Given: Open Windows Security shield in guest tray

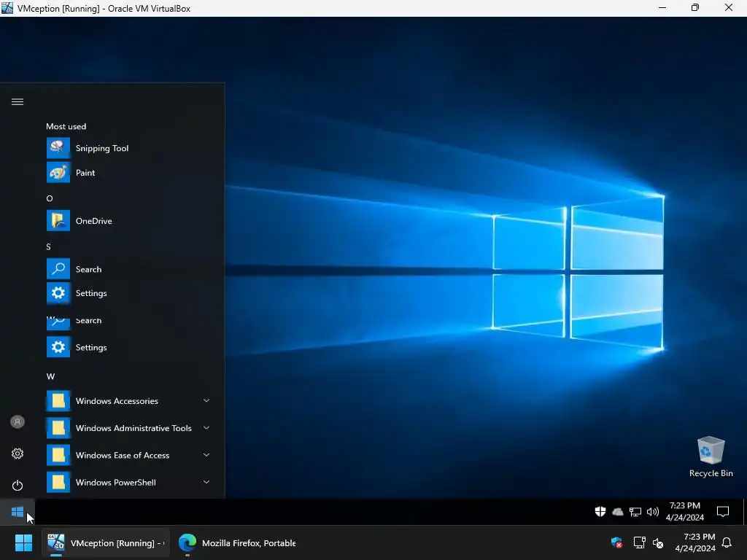Looking at the screenshot, I should tap(600, 512).
